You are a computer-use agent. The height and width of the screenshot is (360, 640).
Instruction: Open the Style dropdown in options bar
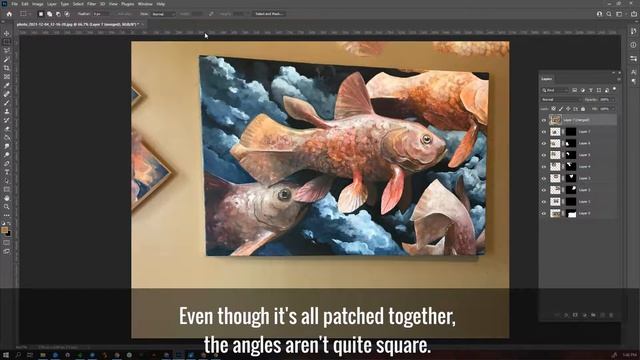click(x=163, y=14)
